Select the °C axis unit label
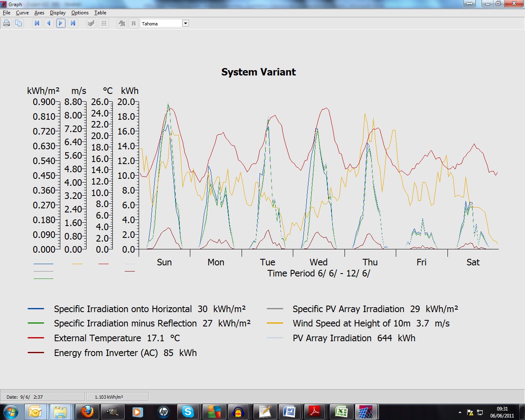 click(107, 91)
